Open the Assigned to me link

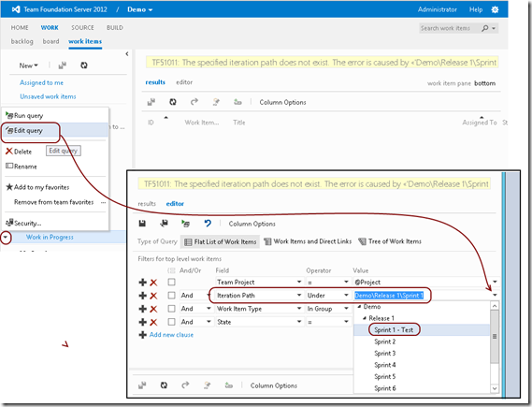coord(41,82)
